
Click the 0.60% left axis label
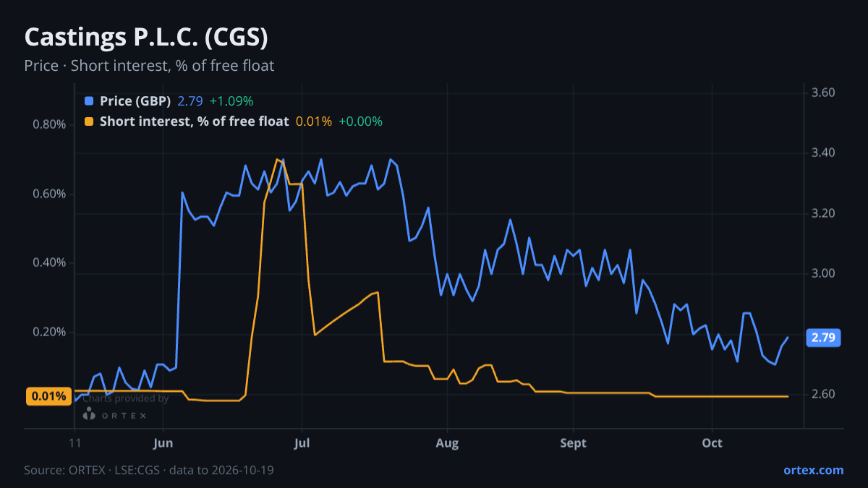(49, 194)
